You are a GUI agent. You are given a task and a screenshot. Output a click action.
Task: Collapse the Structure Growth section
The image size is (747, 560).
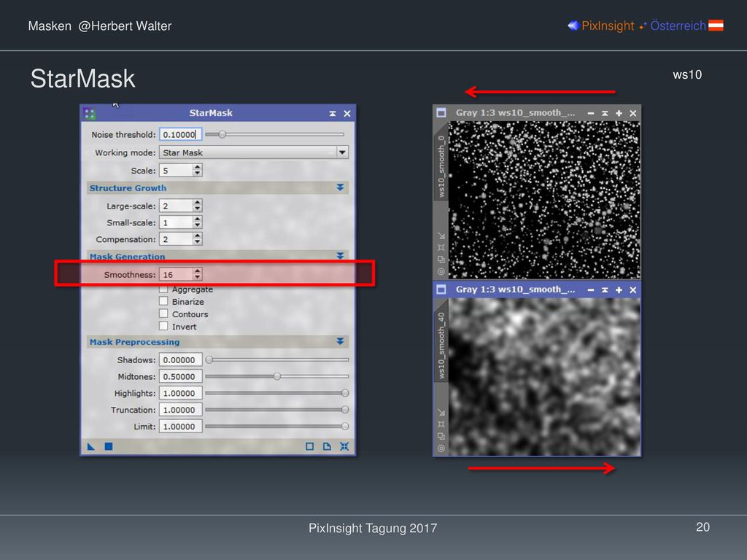pos(340,187)
